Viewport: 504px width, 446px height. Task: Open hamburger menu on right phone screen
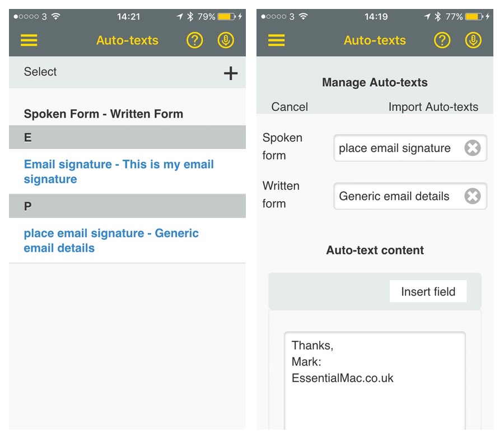coord(277,40)
